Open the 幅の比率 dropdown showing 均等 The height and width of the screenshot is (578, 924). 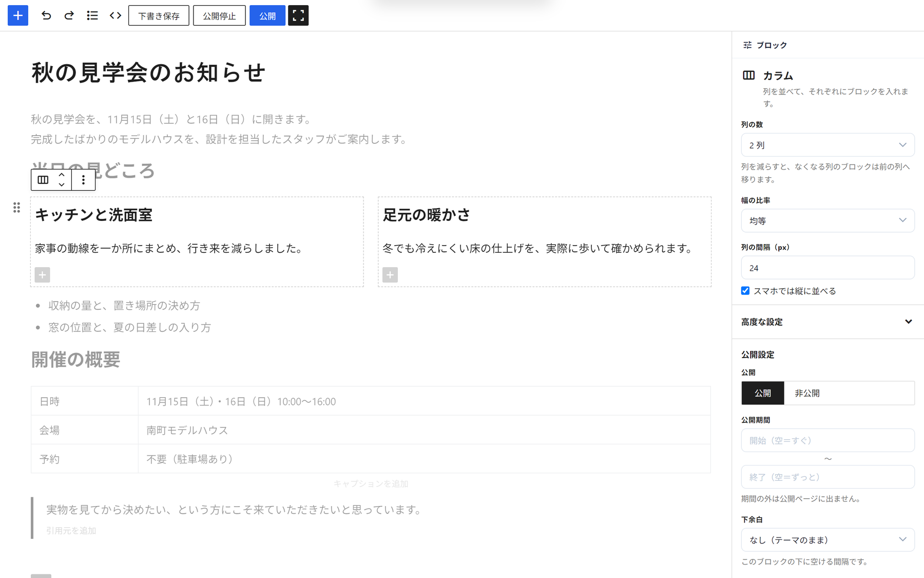[x=828, y=220]
